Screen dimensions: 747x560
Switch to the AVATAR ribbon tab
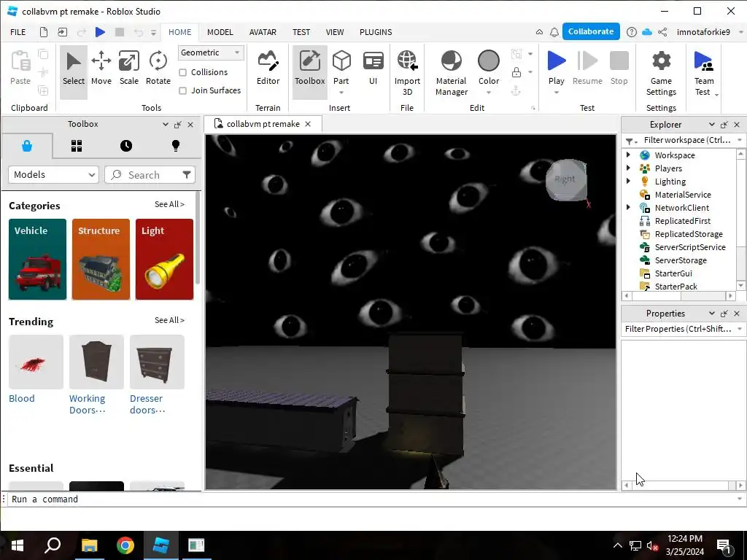(x=263, y=32)
